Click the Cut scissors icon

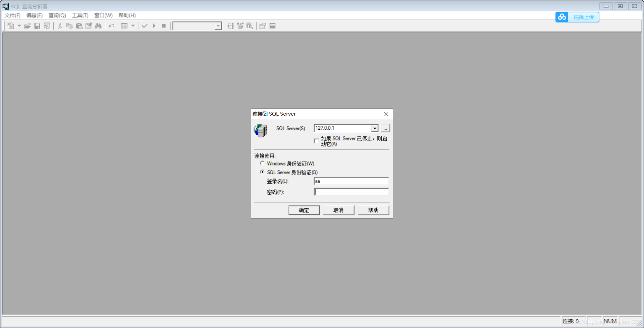tap(60, 26)
